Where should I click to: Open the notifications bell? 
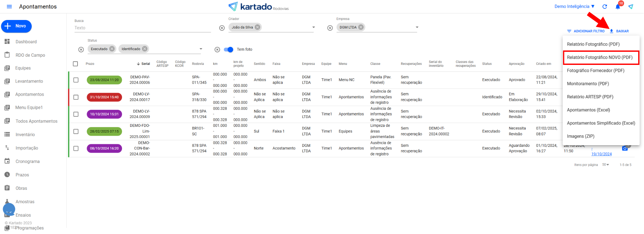618,7
